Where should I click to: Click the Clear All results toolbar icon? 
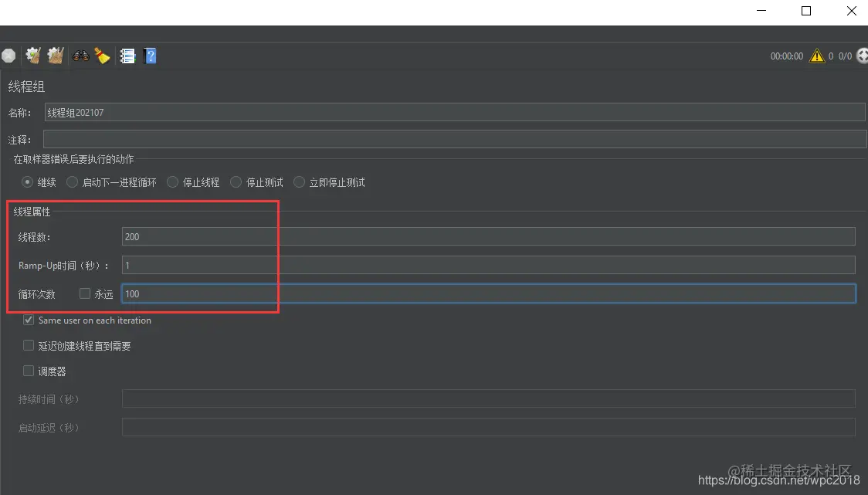(x=56, y=56)
